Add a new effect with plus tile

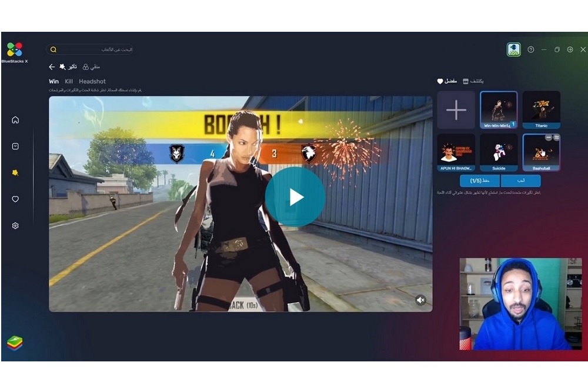coord(456,110)
